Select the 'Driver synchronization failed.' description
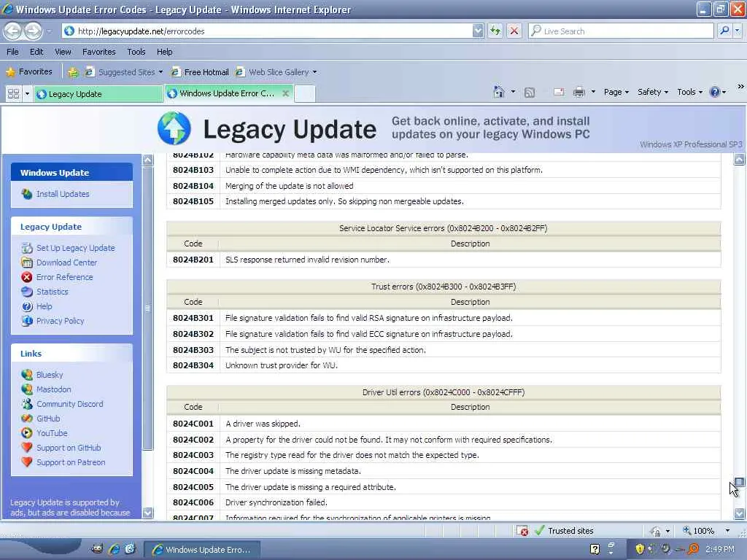Viewport: 747px width, 560px height. click(276, 502)
